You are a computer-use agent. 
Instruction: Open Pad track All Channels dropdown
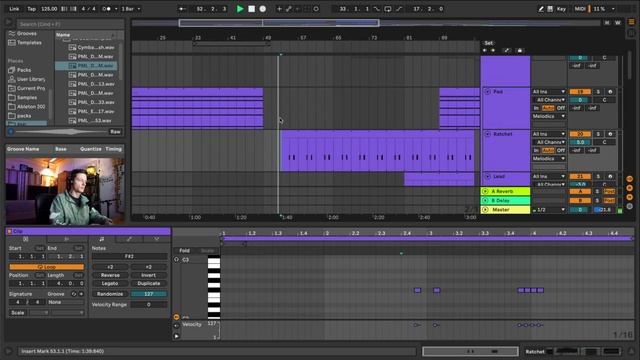[x=549, y=100]
